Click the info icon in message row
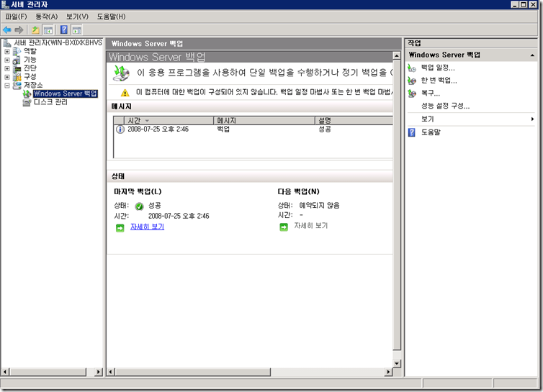 (120, 129)
